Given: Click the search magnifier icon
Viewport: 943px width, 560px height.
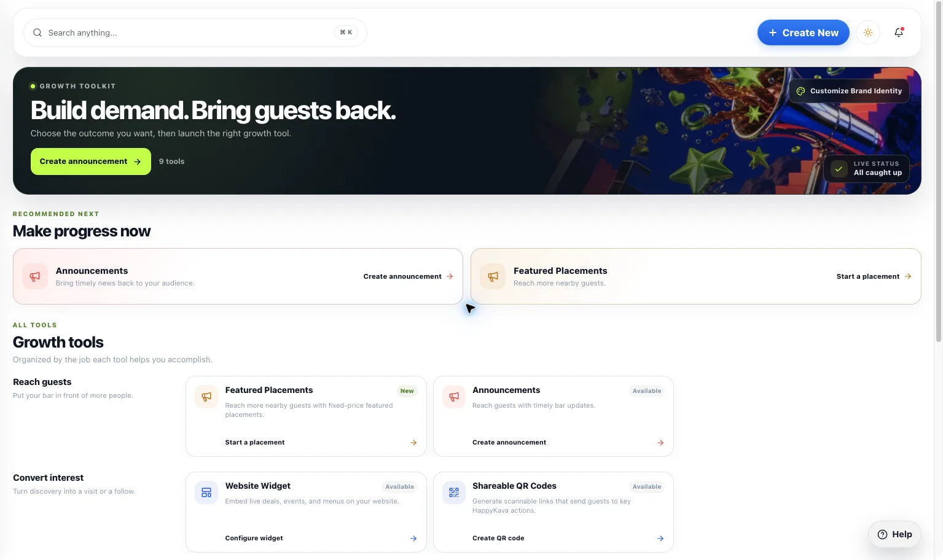Looking at the screenshot, I should (x=37, y=33).
